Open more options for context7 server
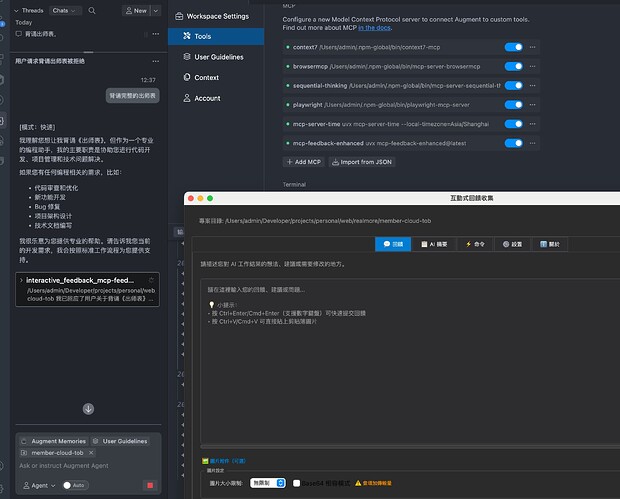Screen dimensions: 620x499 (x=533, y=47)
